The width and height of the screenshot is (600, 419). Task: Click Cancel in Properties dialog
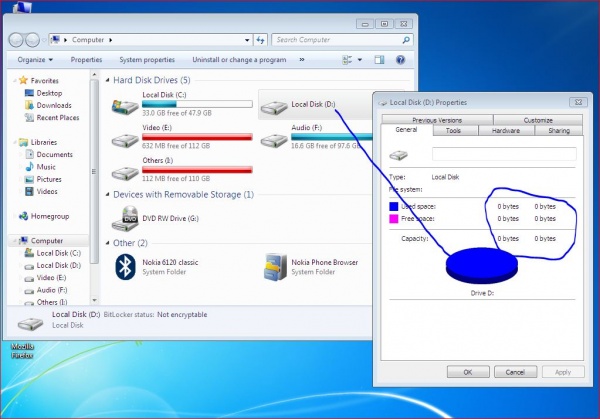point(515,372)
